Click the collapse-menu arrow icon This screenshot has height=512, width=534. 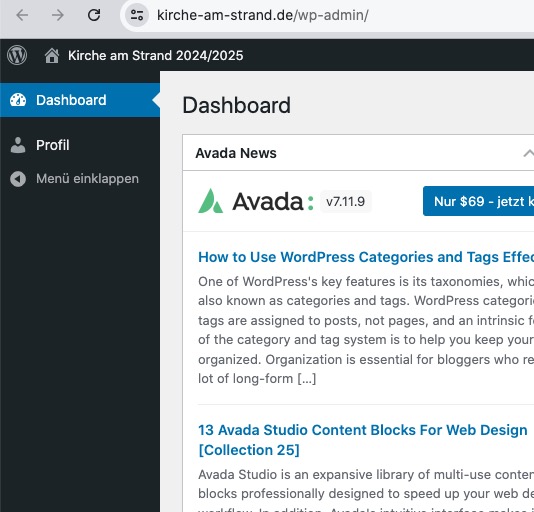tap(18, 179)
